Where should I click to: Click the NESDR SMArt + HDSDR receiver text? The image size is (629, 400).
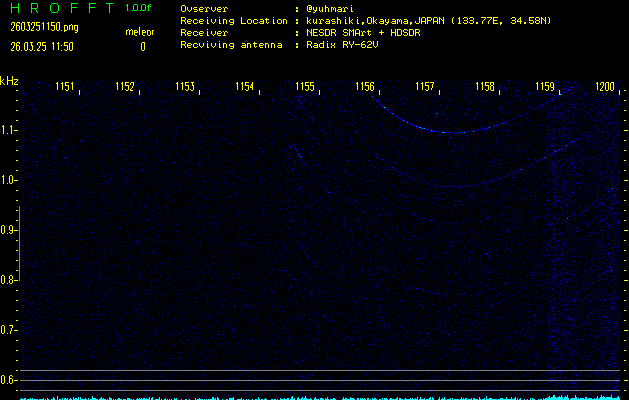click(x=358, y=32)
